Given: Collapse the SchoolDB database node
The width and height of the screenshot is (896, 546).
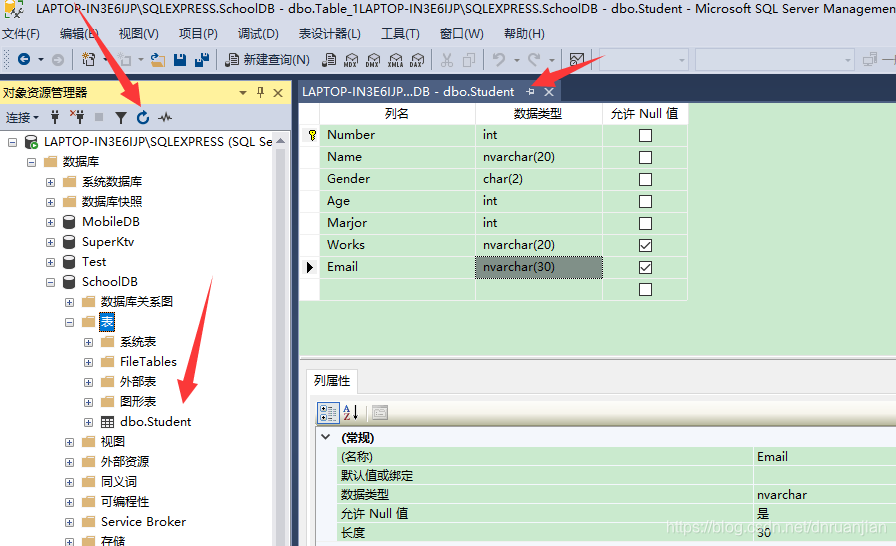Looking at the screenshot, I should coord(50,282).
